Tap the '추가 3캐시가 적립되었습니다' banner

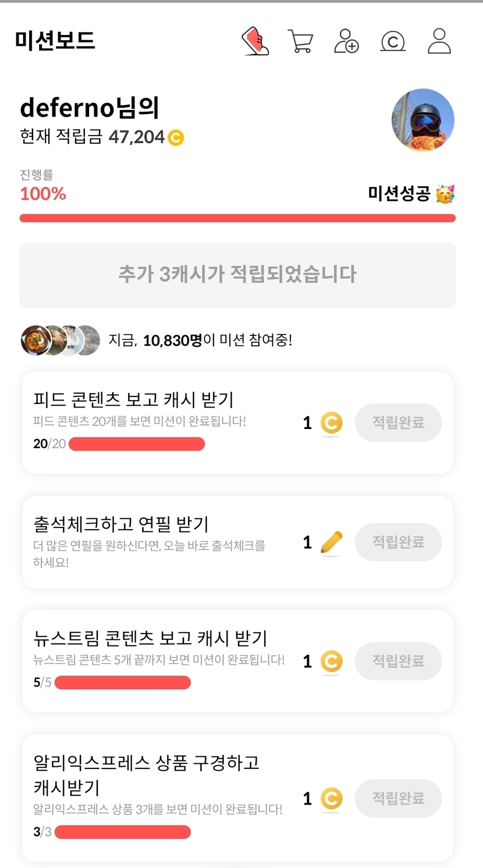click(237, 275)
